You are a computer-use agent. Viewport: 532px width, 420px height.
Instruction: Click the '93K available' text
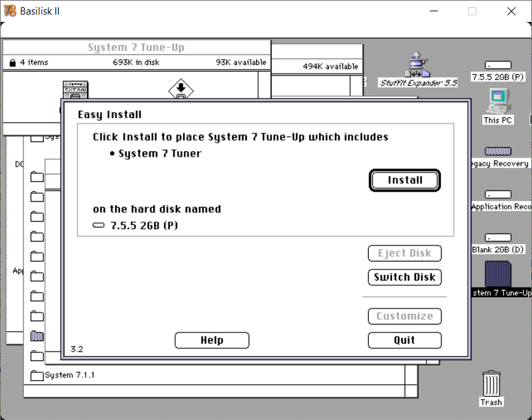coord(241,62)
